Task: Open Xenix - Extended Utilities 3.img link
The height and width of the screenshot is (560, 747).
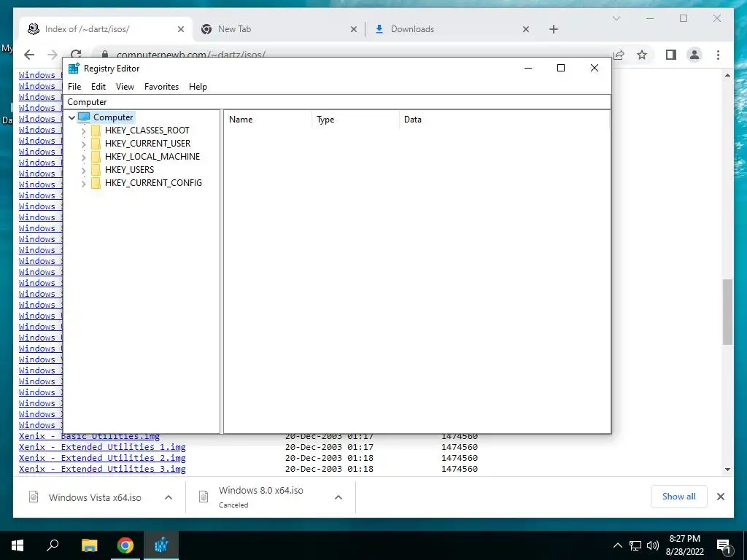Action: point(102,469)
